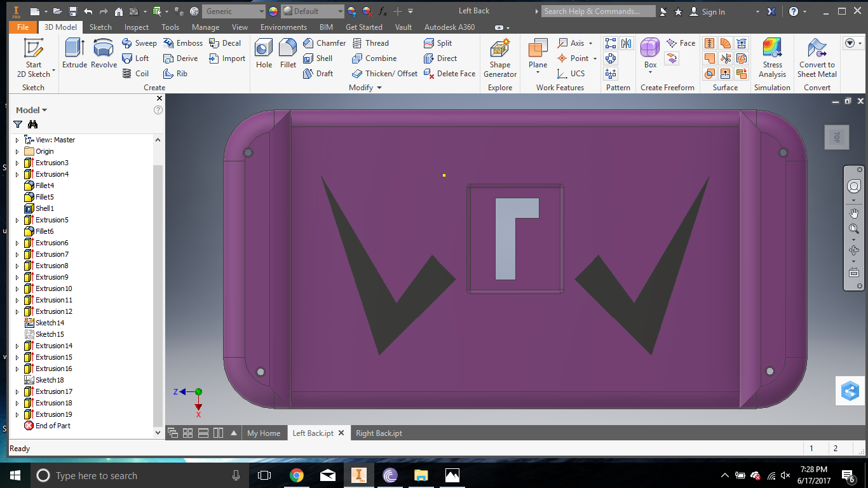Click the appearance color wheel swatch
The width and height of the screenshot is (868, 488).
[x=273, y=11]
